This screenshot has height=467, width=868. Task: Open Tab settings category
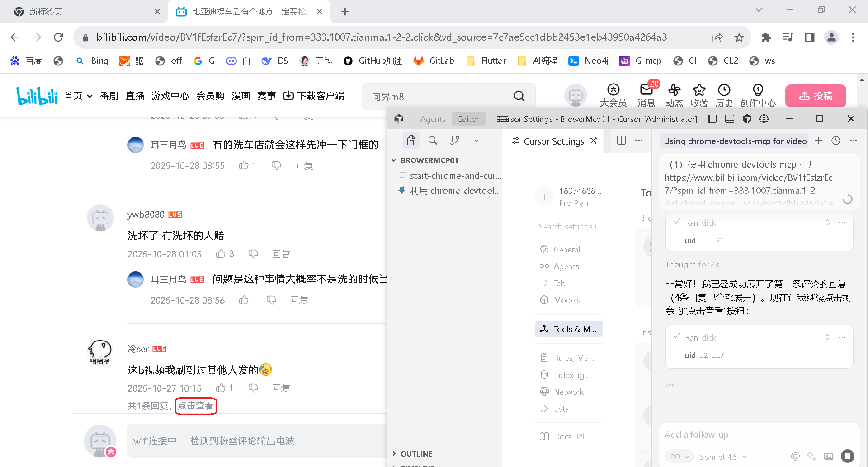pos(569,284)
